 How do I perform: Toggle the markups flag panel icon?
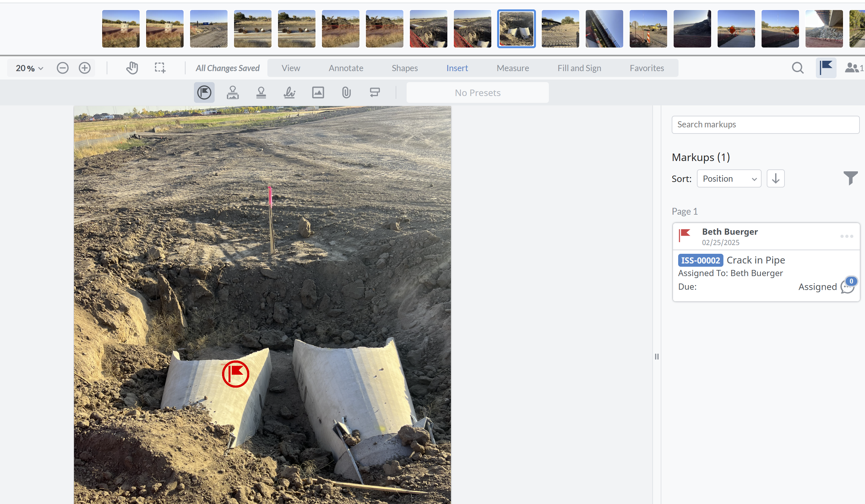coord(826,68)
